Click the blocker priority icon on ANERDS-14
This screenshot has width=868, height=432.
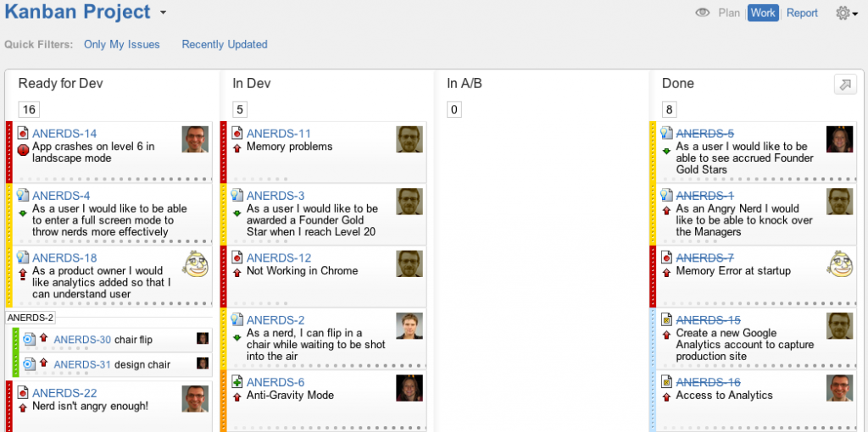pos(24,149)
